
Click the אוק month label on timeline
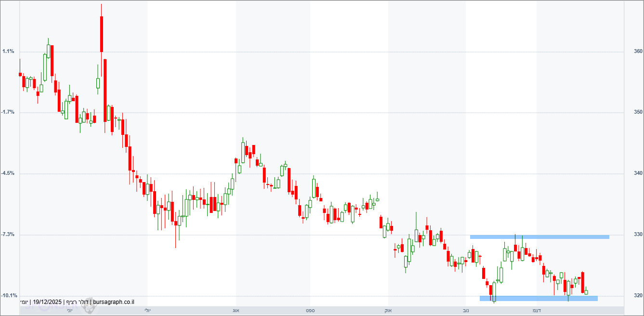point(388,311)
